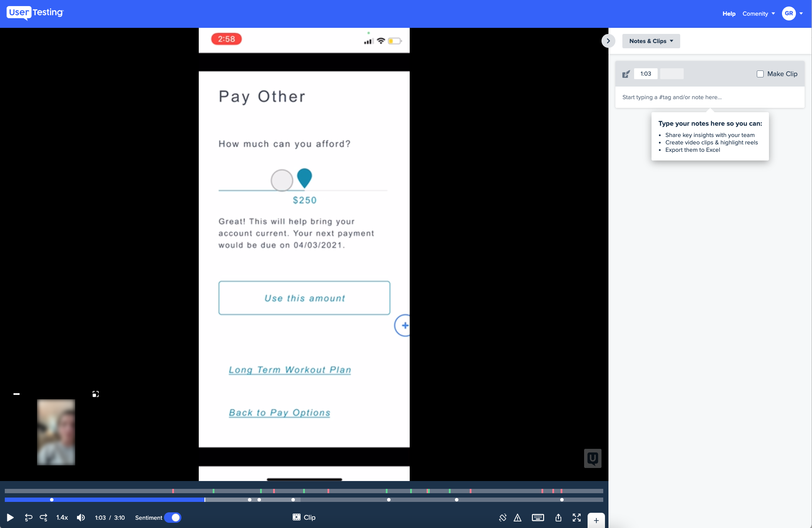Viewport: 812px width, 528px height.
Task: Open the Help menu
Action: click(x=728, y=13)
